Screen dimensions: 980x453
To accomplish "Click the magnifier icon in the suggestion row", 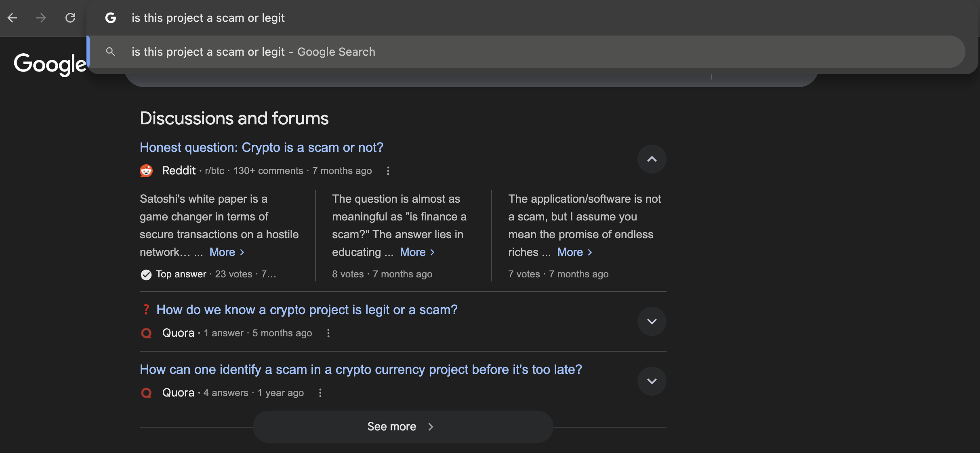I will [x=110, y=52].
